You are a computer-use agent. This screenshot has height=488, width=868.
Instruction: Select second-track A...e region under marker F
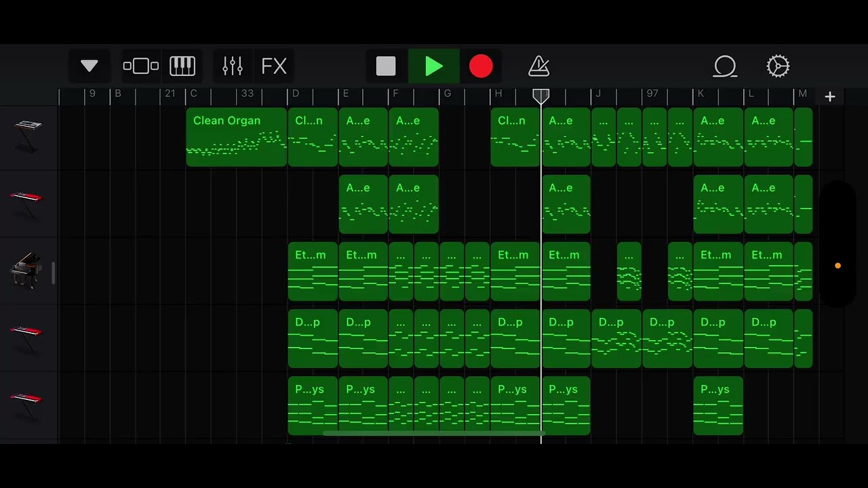(414, 204)
